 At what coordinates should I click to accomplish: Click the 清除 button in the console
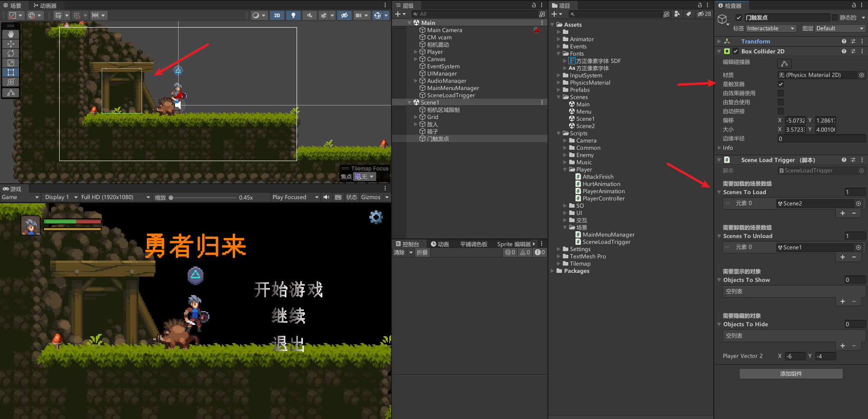tap(400, 252)
